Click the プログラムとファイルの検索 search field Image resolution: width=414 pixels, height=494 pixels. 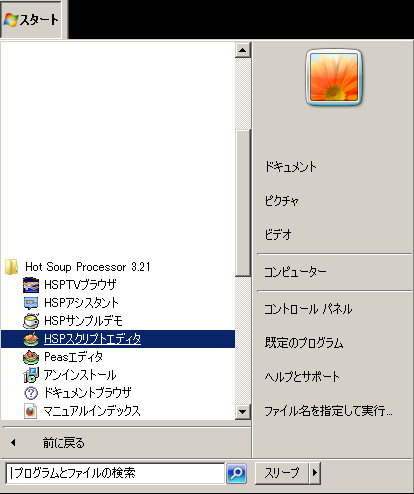[x=115, y=473]
